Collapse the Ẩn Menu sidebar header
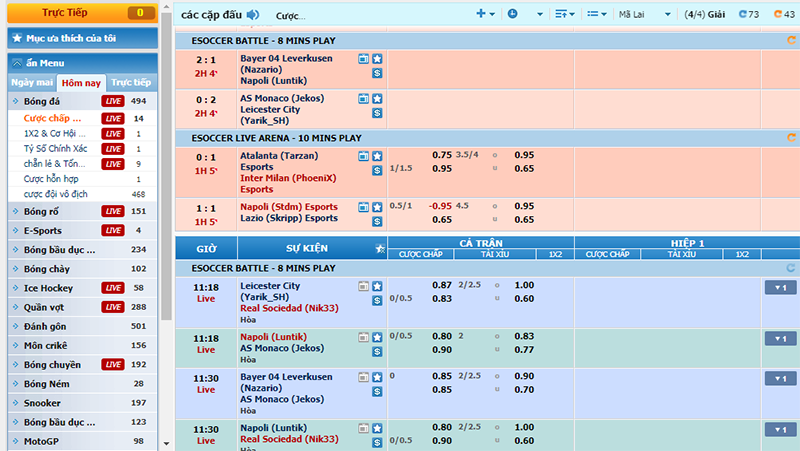Screen dimensions: 800x451 (x=82, y=63)
